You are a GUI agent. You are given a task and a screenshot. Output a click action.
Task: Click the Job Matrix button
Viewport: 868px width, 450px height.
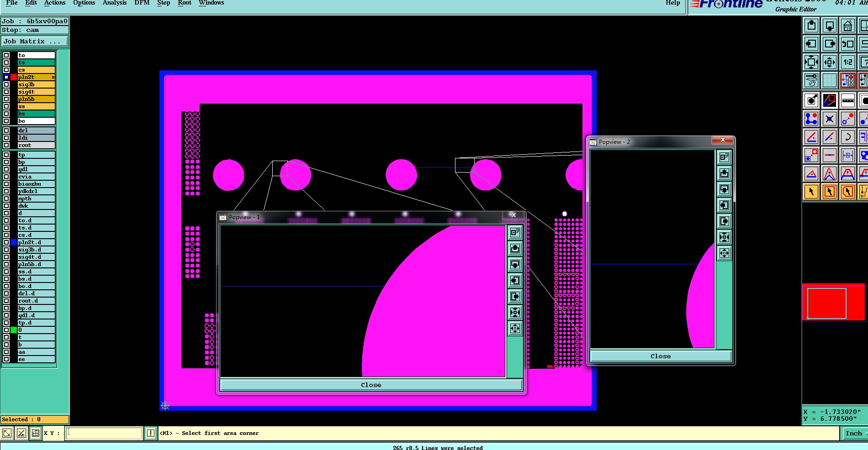[x=35, y=42]
